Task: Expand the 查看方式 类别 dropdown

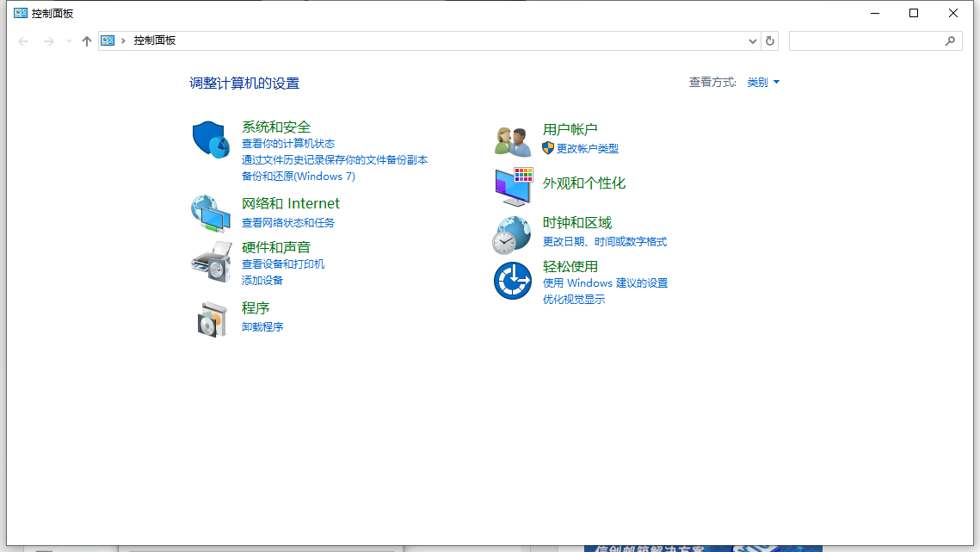Action: click(763, 83)
